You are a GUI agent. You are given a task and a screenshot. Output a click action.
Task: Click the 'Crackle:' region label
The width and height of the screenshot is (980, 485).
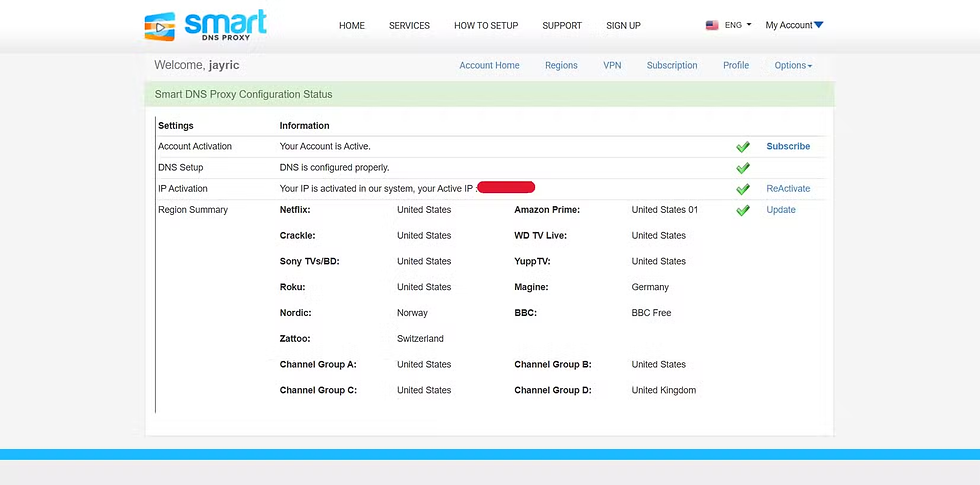(x=298, y=236)
